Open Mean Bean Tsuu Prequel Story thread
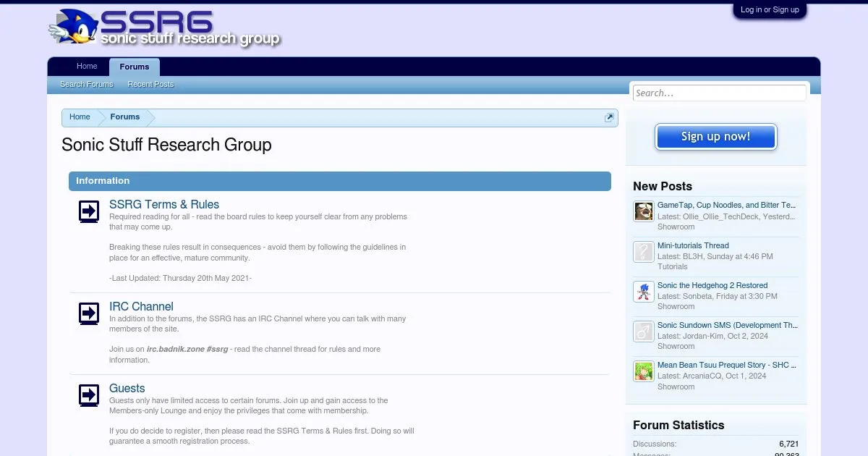Image resolution: width=868 pixels, height=456 pixels. (x=726, y=365)
